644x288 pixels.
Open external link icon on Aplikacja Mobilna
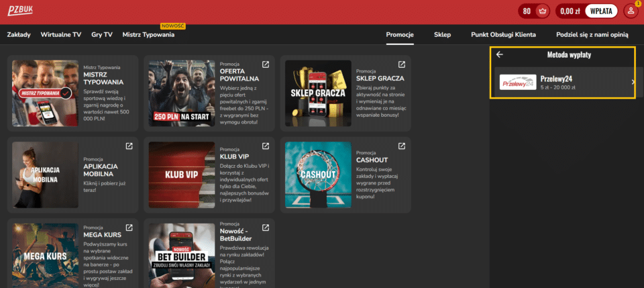coord(129,146)
